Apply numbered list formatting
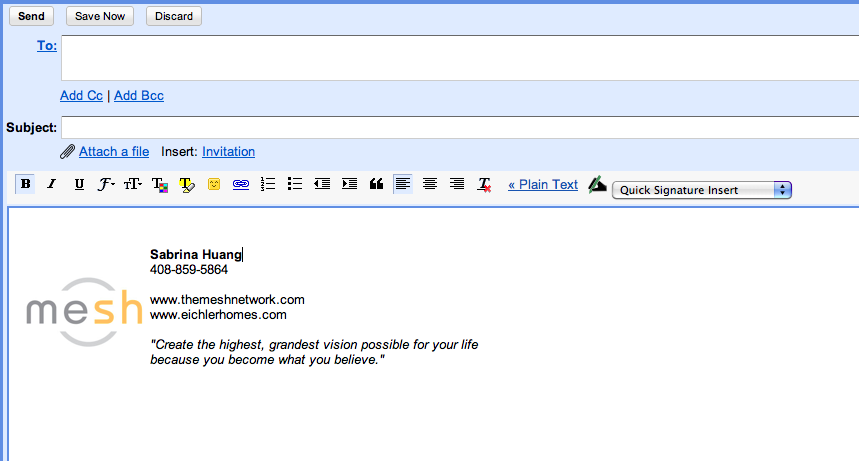Viewport: 859px width, 461px height. (268, 184)
